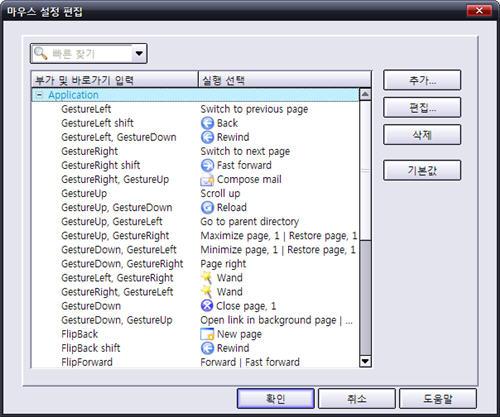The width and height of the screenshot is (500, 417).
Task: Click 'Switch to previous page' action text
Action: tap(254, 109)
